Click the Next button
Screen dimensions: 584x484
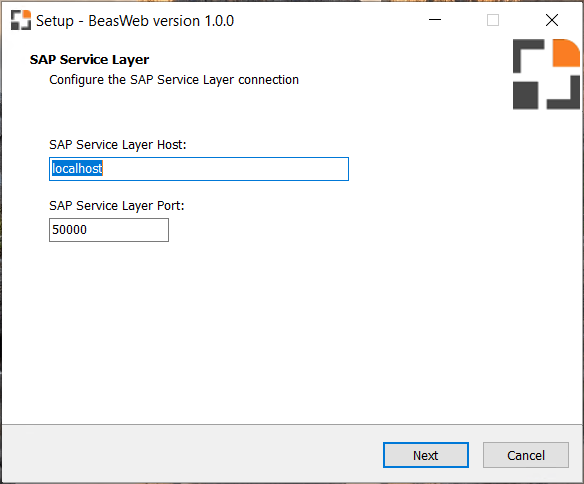(x=426, y=455)
